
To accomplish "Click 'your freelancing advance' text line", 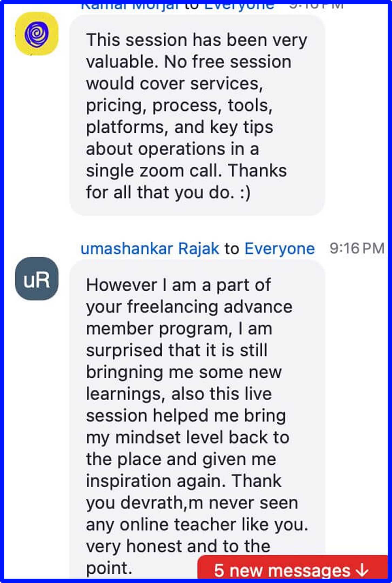I will (x=189, y=307).
